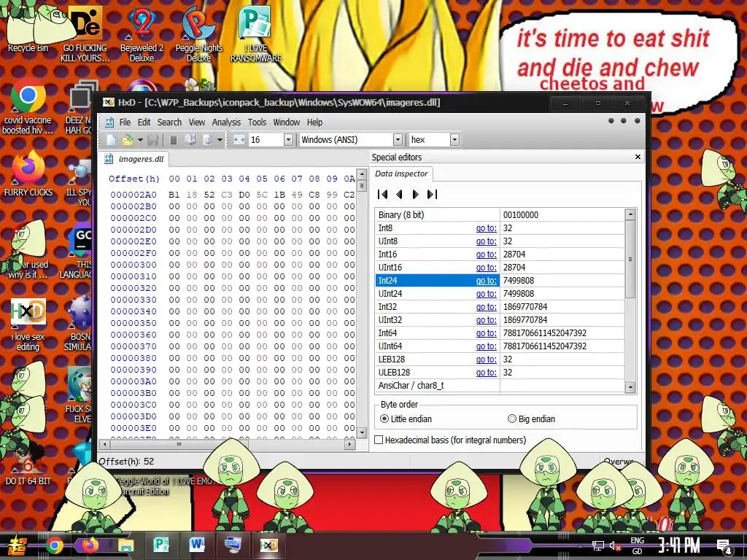Click hex view horizontal scrollbar right arrow

tap(350, 444)
